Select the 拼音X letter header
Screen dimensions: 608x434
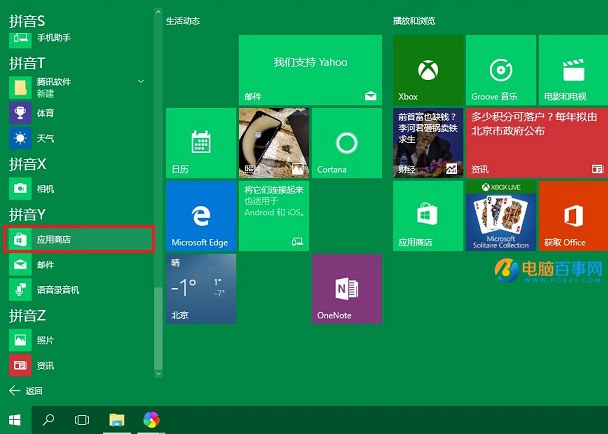28,164
